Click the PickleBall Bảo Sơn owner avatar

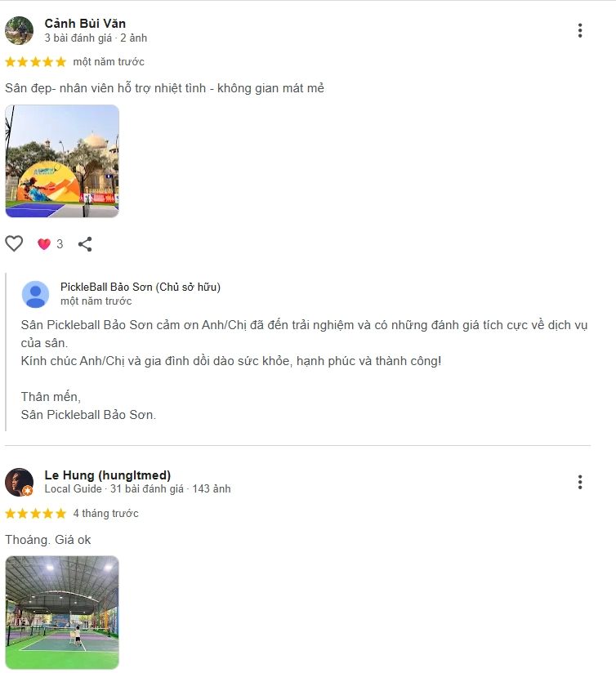click(35, 294)
